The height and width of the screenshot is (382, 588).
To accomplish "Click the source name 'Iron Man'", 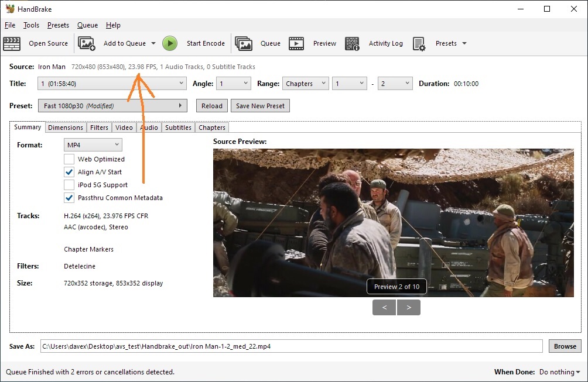I will 52,67.
